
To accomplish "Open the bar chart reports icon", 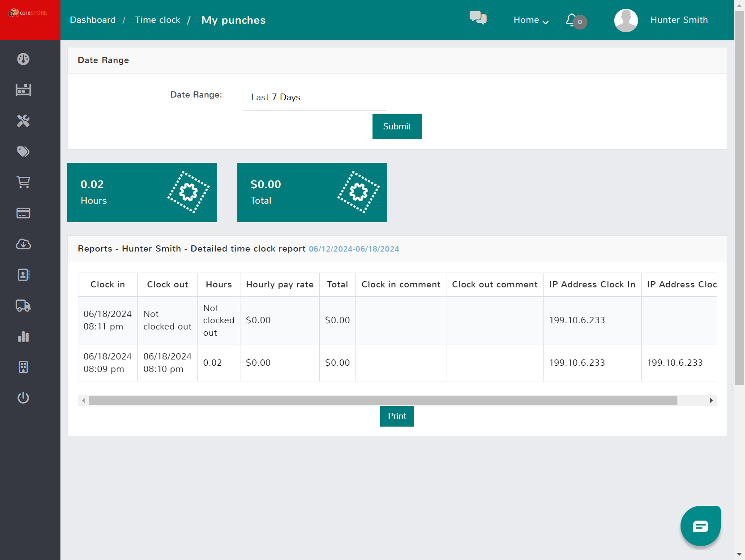I will coord(23,337).
